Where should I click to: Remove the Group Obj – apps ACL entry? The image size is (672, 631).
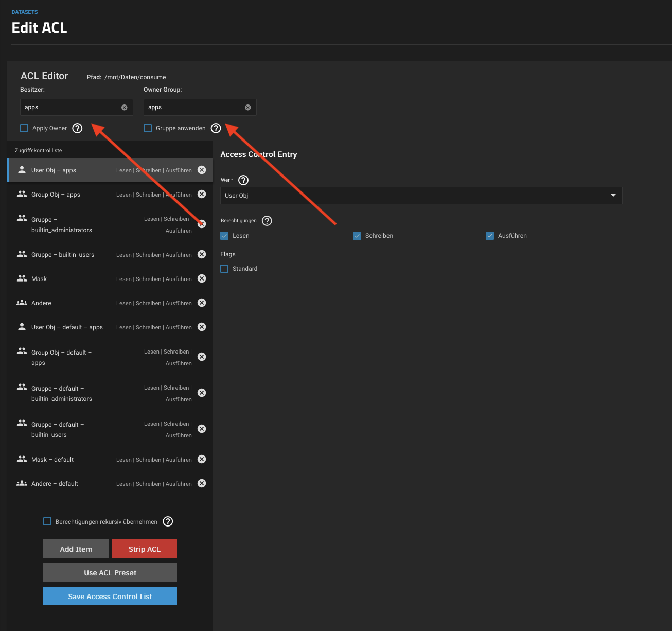pyautogui.click(x=202, y=194)
